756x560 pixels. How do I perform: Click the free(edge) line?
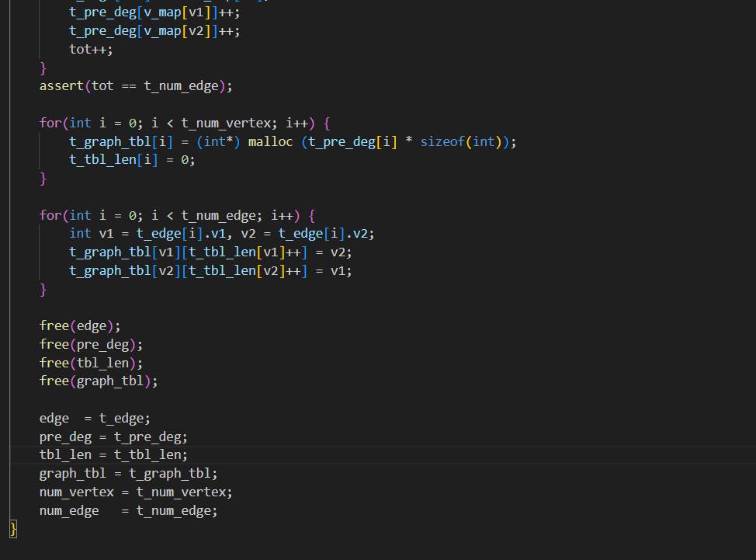(x=80, y=325)
